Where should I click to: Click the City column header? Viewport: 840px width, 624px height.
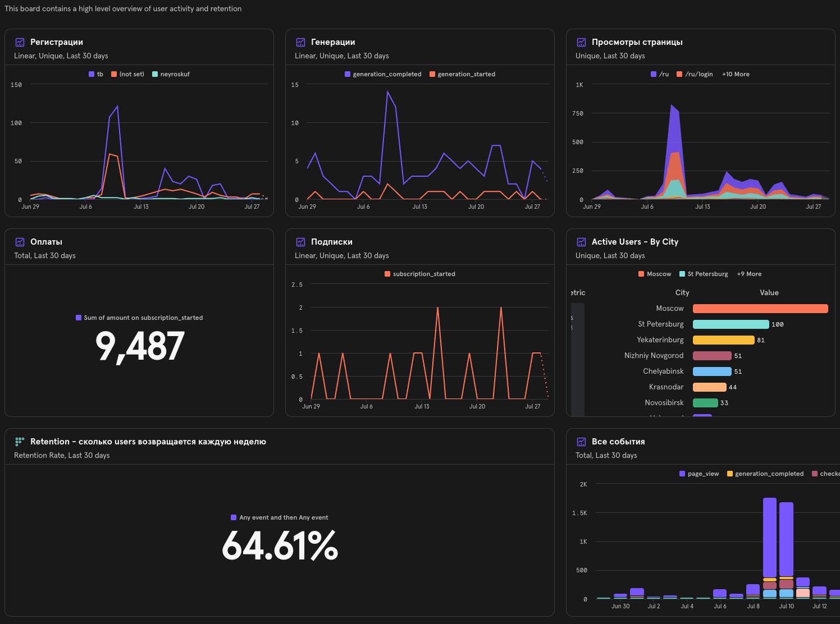(682, 292)
